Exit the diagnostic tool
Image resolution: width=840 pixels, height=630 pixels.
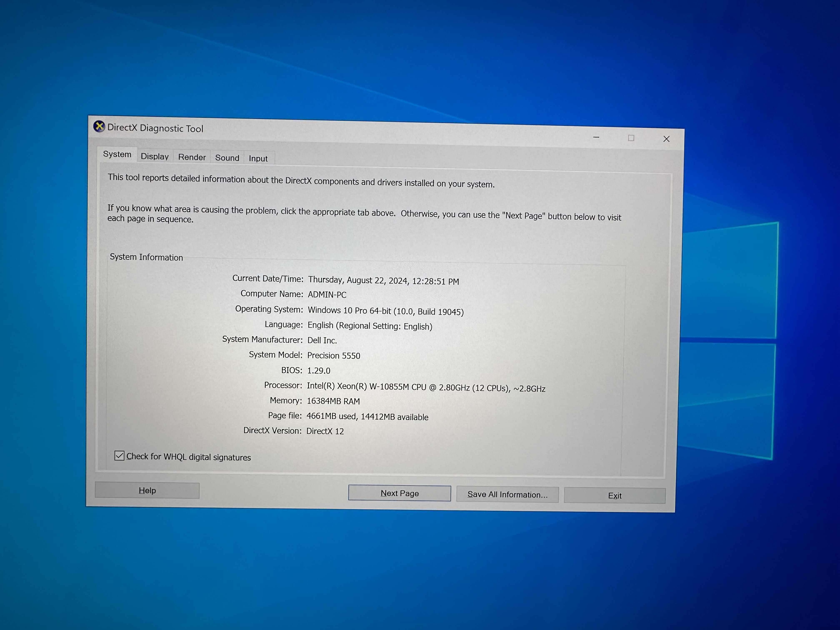tap(614, 496)
